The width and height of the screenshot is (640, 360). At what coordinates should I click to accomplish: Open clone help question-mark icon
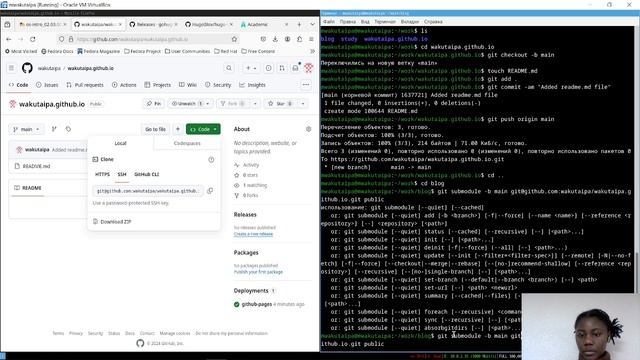(x=211, y=160)
